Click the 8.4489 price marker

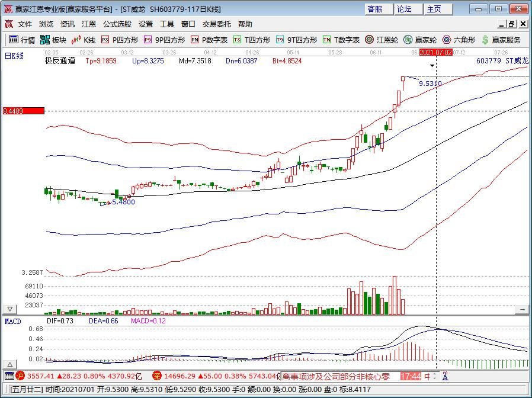(24, 111)
